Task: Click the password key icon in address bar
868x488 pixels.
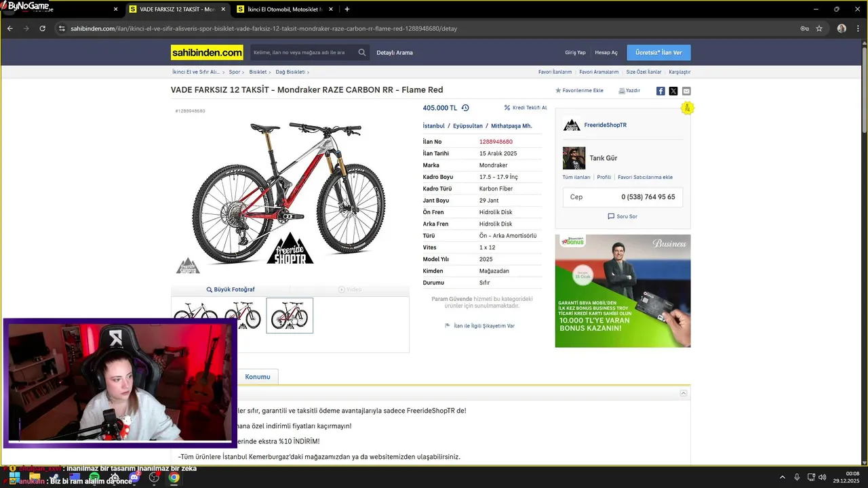Action: click(x=804, y=28)
